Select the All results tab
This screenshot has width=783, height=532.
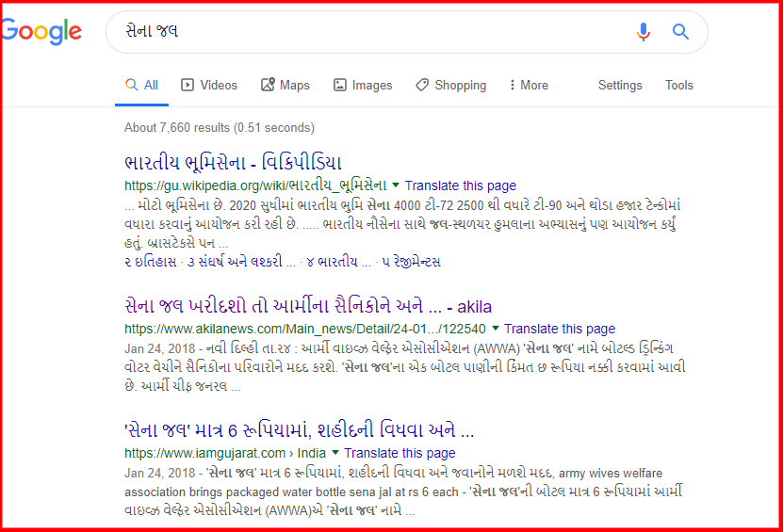[x=142, y=86]
